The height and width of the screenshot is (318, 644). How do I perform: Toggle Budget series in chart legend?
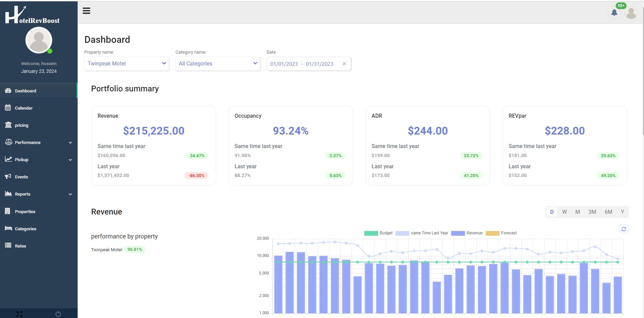point(378,233)
